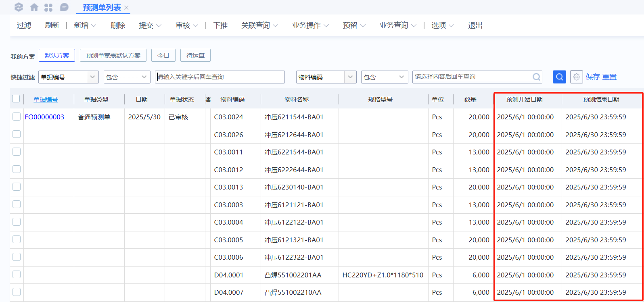This screenshot has width=644, height=302.
Task: Open the 业务查询 menu
Action: 398,25
